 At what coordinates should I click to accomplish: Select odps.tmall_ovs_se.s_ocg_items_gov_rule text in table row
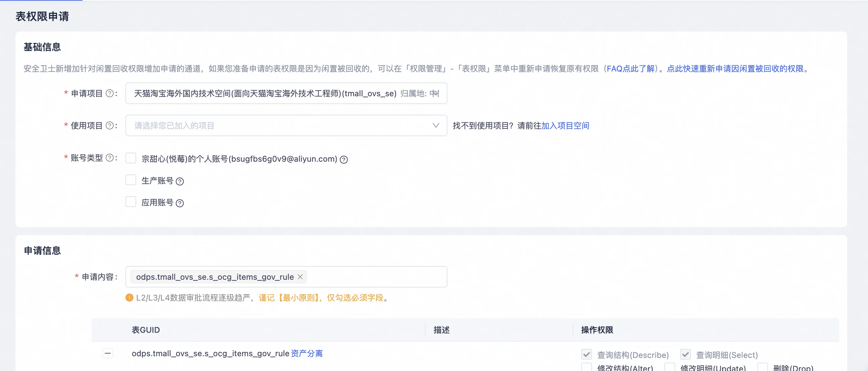[211, 354]
